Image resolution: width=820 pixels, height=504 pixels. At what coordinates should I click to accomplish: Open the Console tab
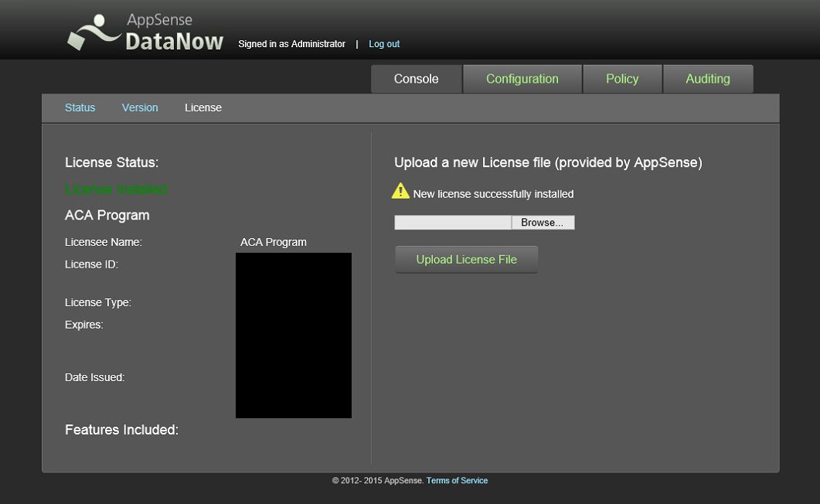click(x=417, y=79)
